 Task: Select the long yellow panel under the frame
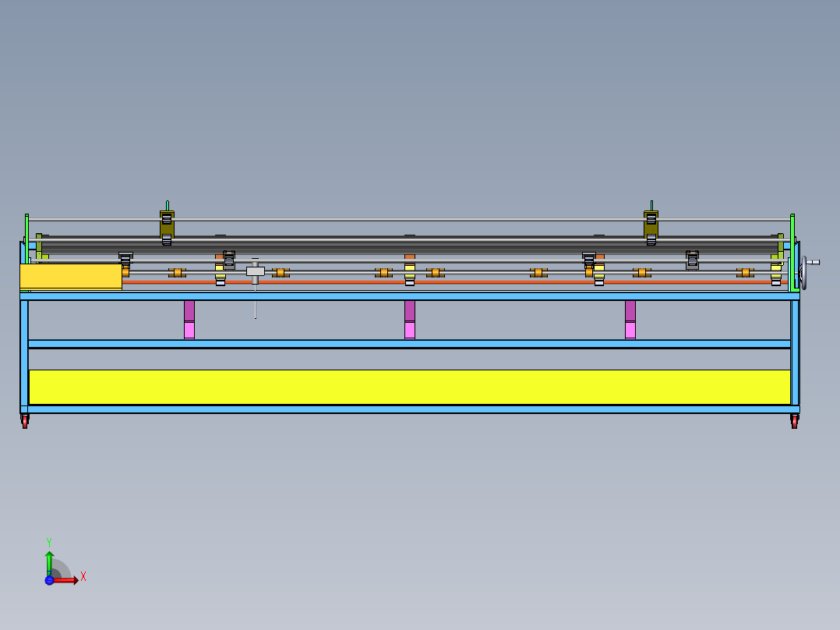click(410, 387)
